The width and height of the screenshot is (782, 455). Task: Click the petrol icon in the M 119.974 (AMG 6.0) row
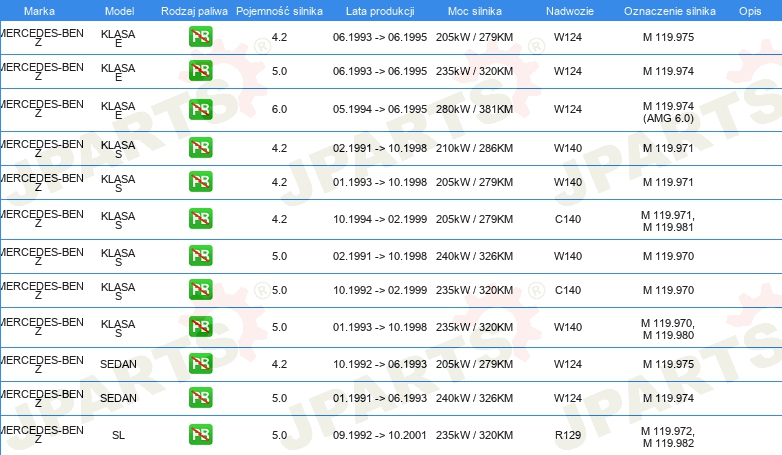pyautogui.click(x=200, y=109)
